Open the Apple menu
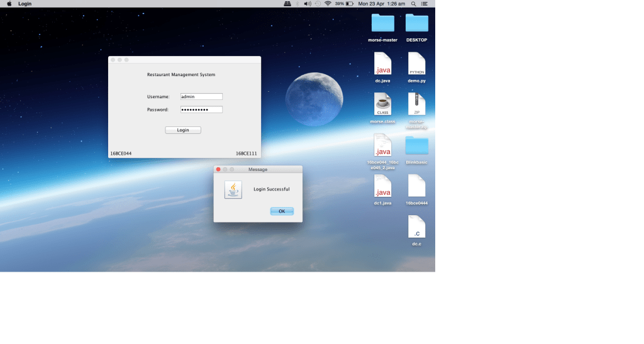Image resolution: width=644 pixels, height=344 pixels. tap(9, 4)
